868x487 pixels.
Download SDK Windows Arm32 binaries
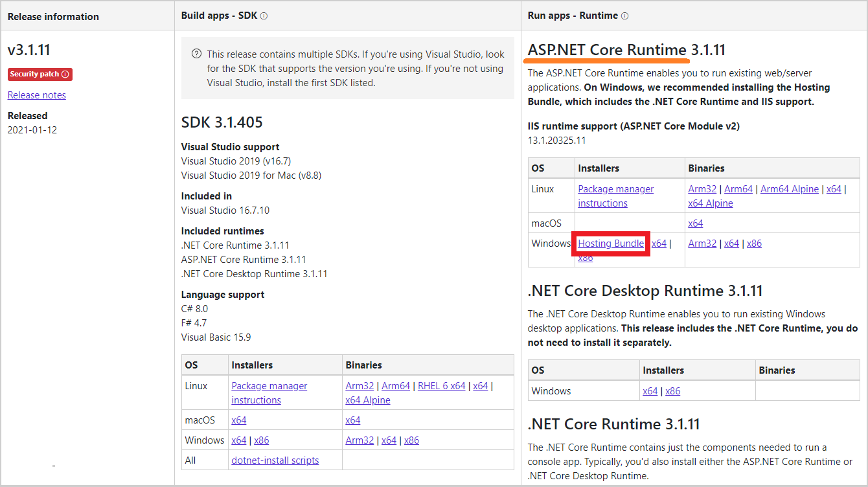[360, 440]
